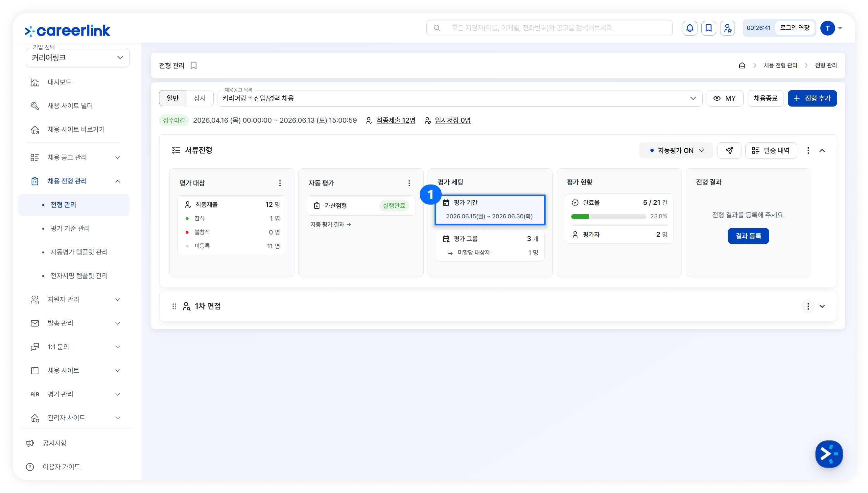Screen dimensions: 868x493
Task: Open user profile avatar T
Action: [827, 28]
